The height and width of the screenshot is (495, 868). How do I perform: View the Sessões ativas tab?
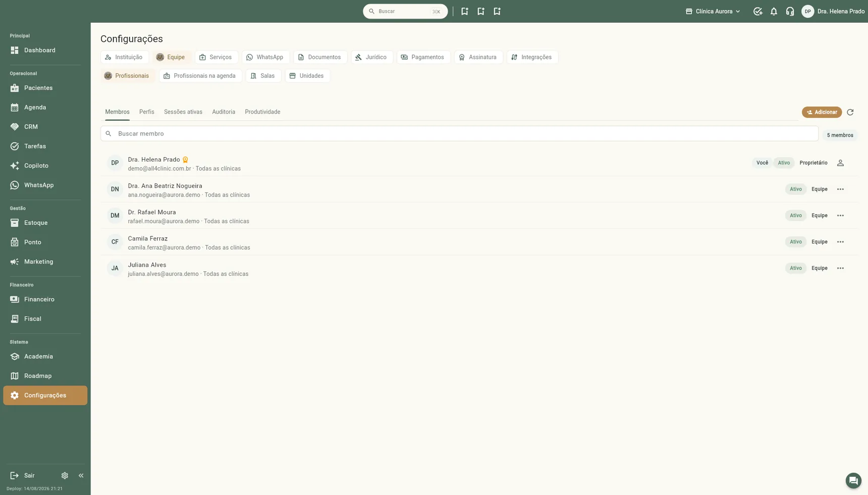(x=183, y=112)
